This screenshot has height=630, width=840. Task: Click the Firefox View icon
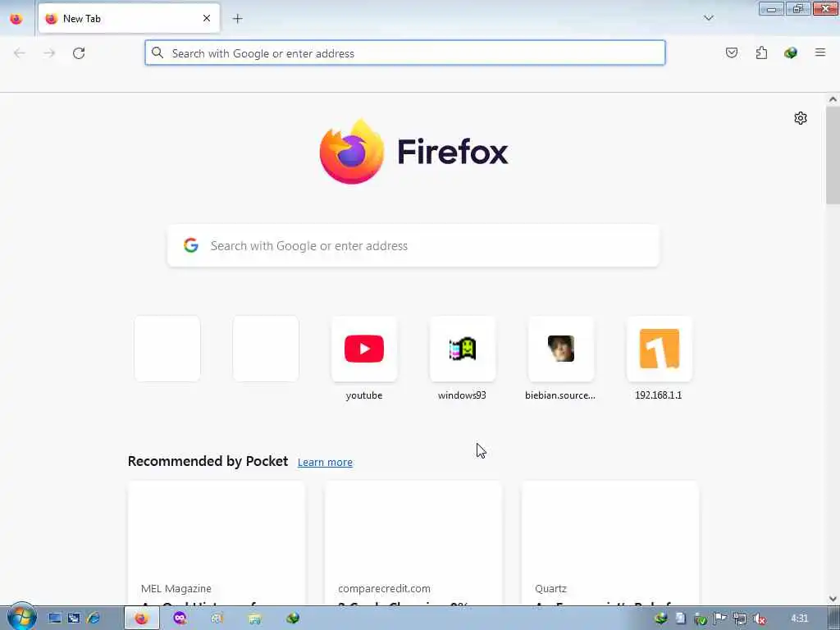point(16,19)
